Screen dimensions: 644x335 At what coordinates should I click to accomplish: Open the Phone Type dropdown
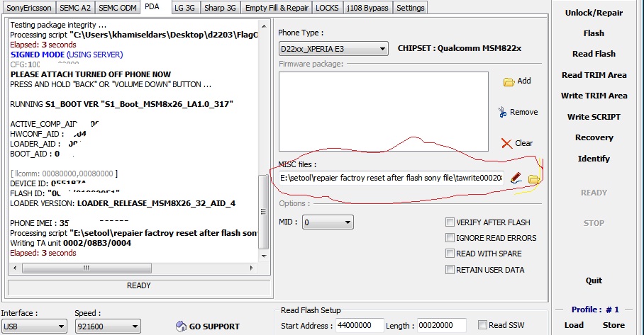(333, 49)
